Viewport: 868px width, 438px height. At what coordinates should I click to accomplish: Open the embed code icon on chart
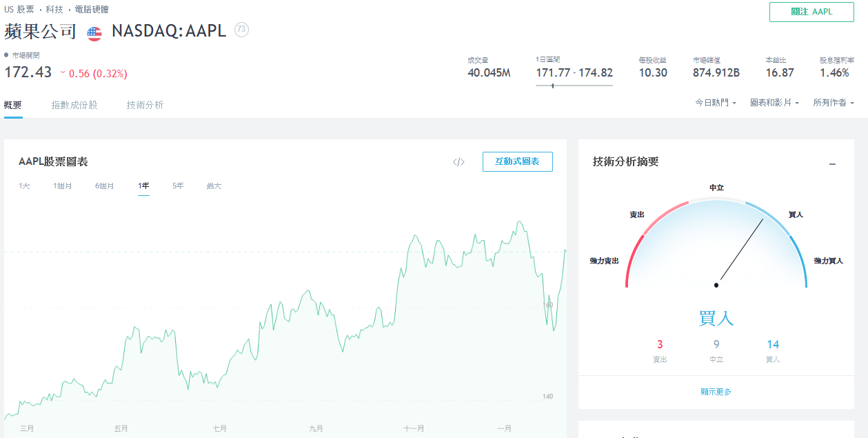coord(458,162)
